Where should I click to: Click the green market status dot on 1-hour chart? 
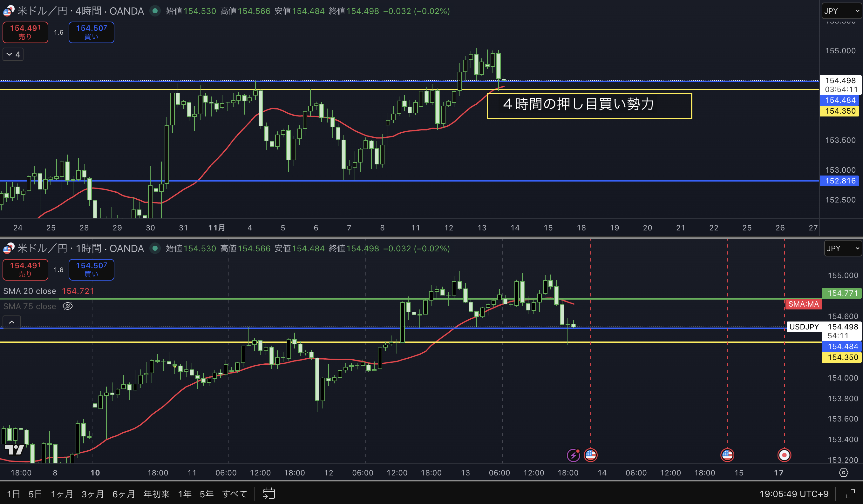pyautogui.click(x=155, y=248)
